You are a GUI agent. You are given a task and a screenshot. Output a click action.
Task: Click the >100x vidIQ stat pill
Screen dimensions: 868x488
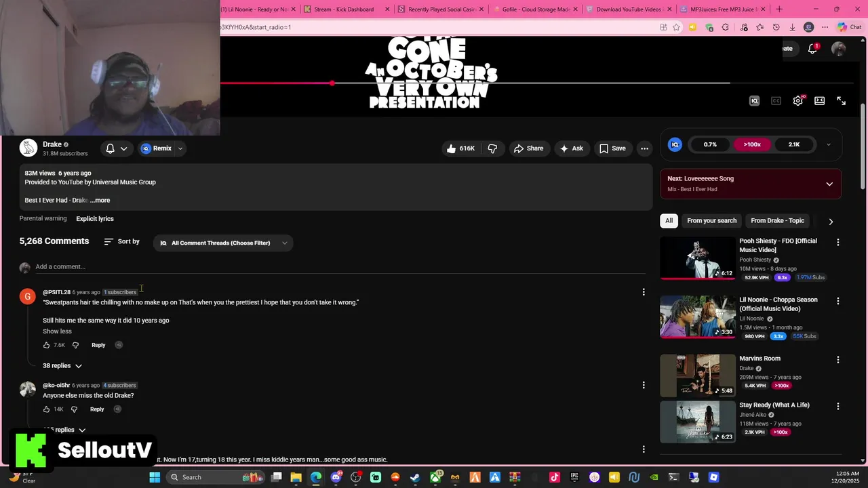(752, 144)
